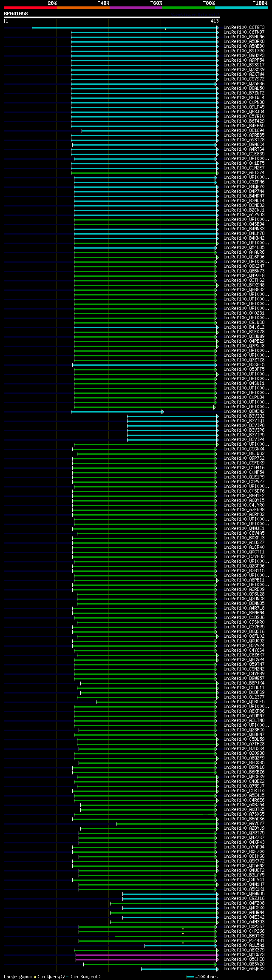Click the UniRef100_C6TGF3 hit label
The height and width of the screenshot is (980, 272).
[244, 28]
